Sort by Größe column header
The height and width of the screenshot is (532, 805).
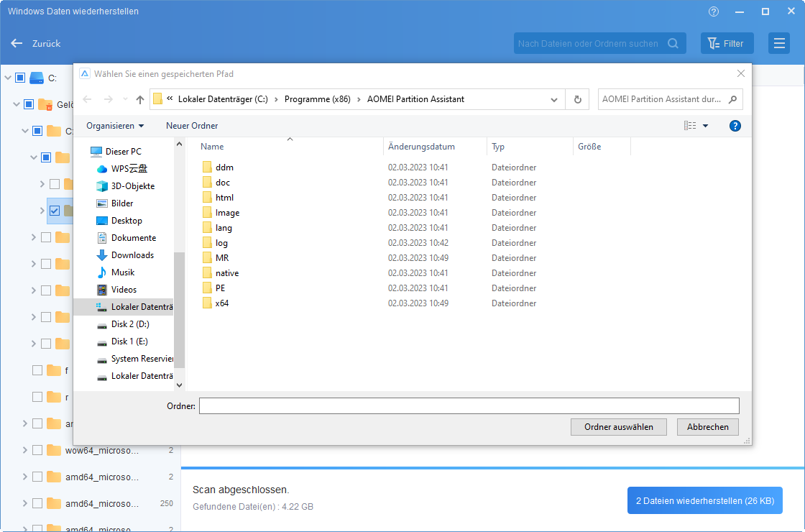[589, 147]
